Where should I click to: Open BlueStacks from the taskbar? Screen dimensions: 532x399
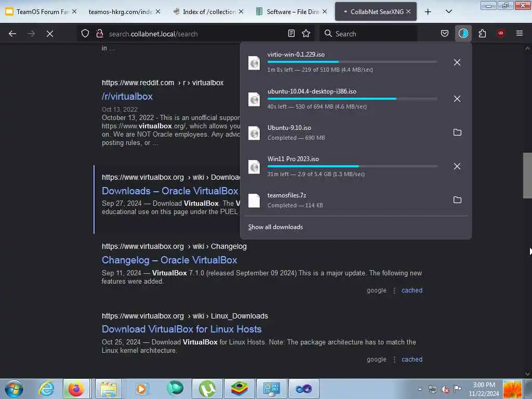239,389
